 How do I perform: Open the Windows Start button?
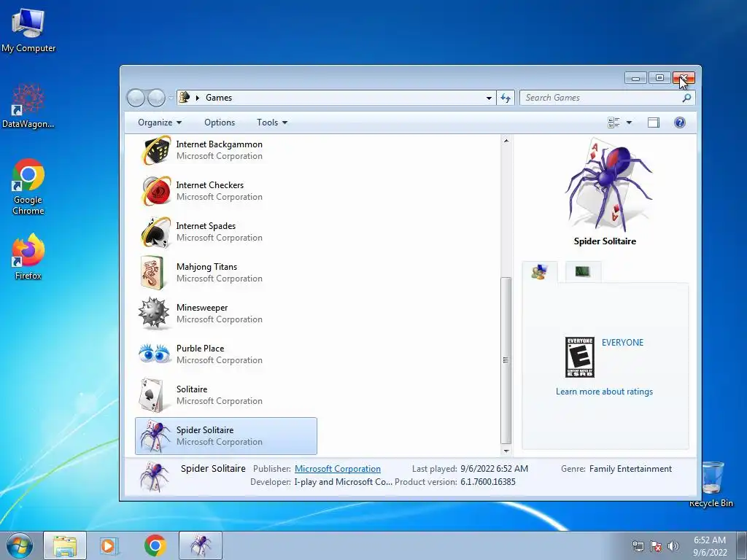point(19,545)
